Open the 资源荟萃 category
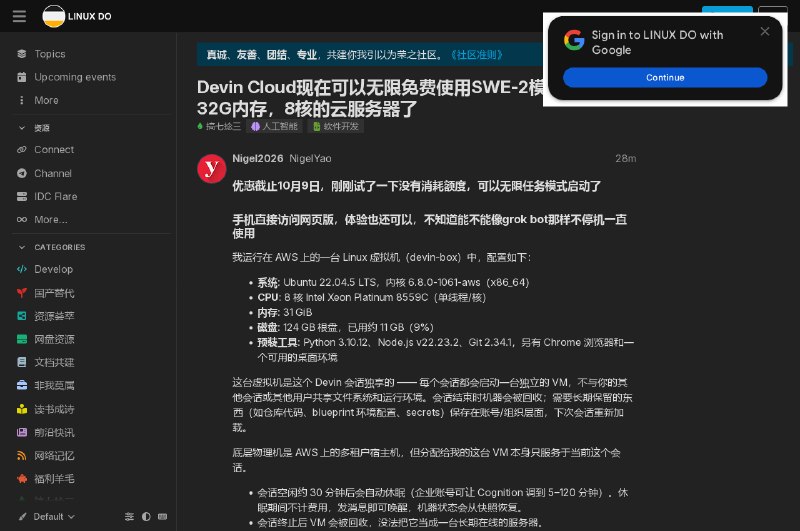800x531 pixels. tap(54, 316)
